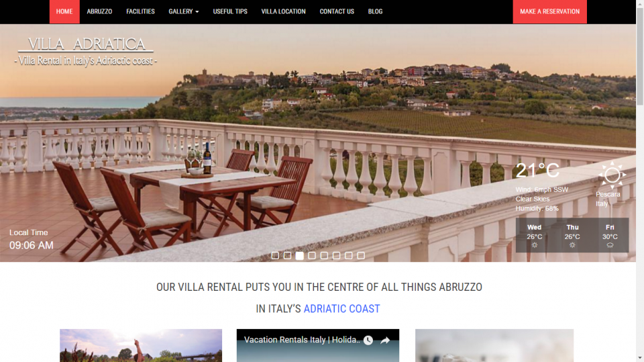Select the last slideshow indicator
The width and height of the screenshot is (644, 362).
(x=361, y=256)
